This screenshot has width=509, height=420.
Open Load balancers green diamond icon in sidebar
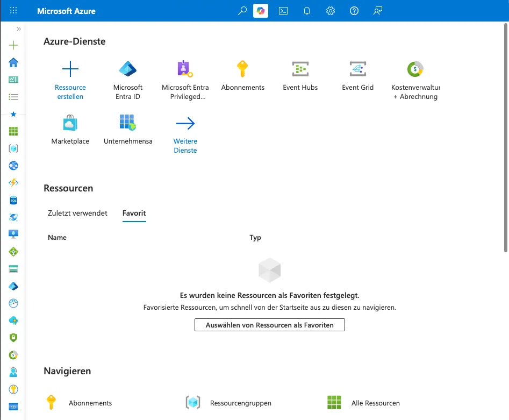tap(13, 252)
